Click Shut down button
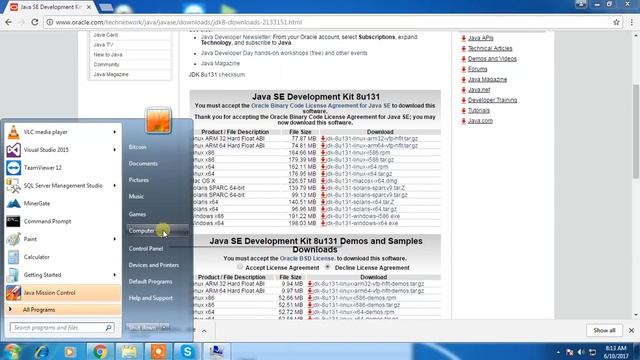 point(143,327)
